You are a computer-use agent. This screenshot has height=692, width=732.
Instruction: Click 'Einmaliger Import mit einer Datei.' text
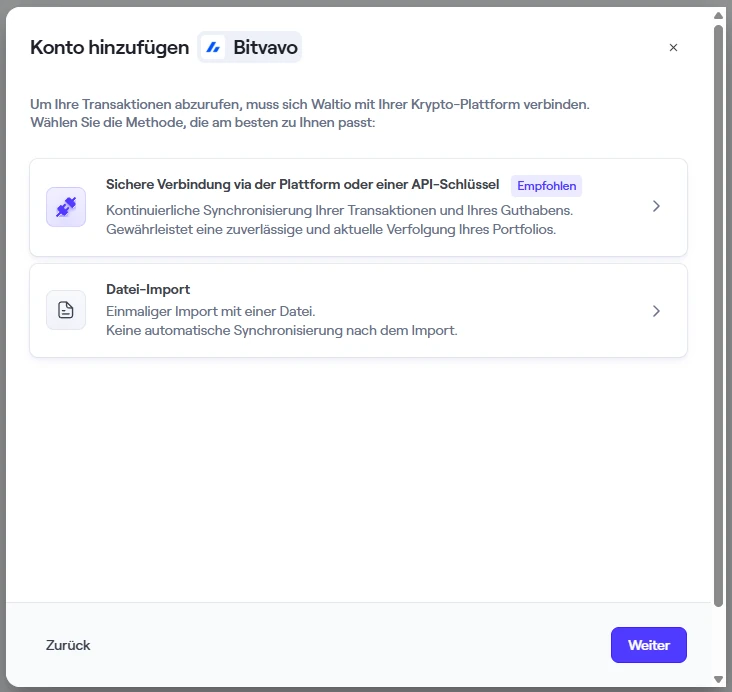pyautogui.click(x=211, y=311)
